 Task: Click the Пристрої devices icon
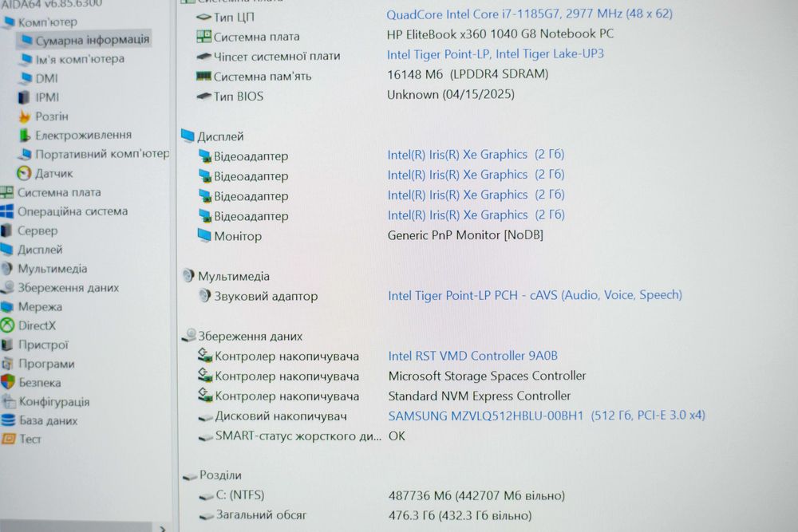click(6, 345)
